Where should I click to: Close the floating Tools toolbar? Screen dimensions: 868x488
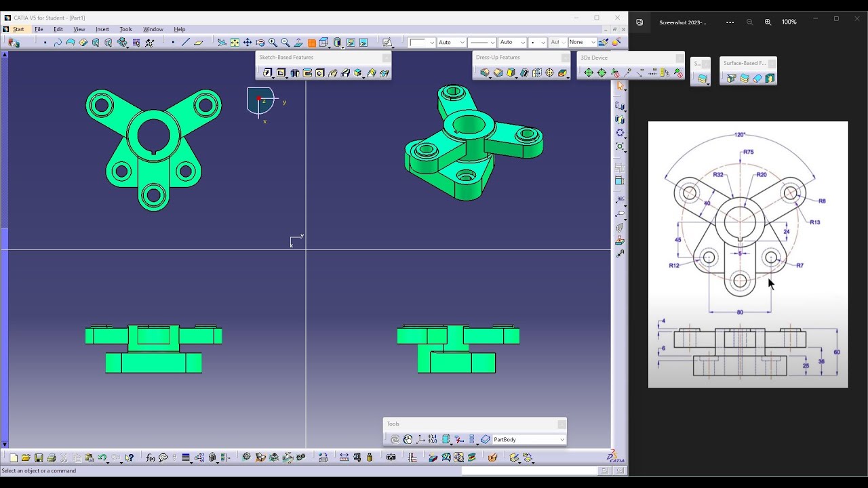pos(561,424)
